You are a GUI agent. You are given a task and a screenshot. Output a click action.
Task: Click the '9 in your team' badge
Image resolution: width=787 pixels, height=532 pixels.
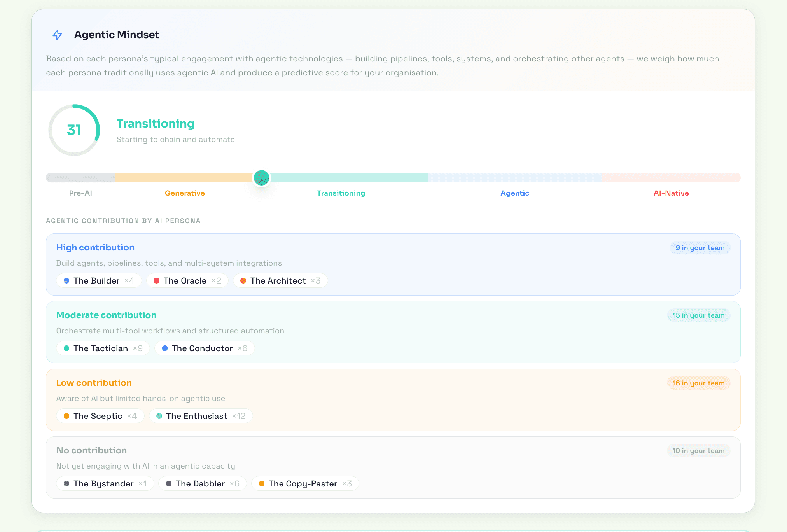point(700,248)
